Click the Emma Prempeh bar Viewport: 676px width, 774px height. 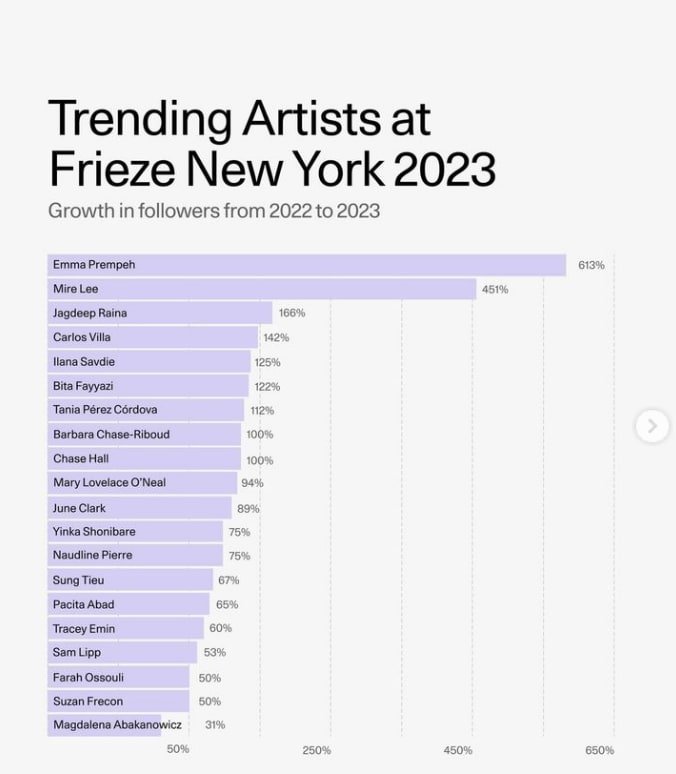pyautogui.click(x=306, y=265)
